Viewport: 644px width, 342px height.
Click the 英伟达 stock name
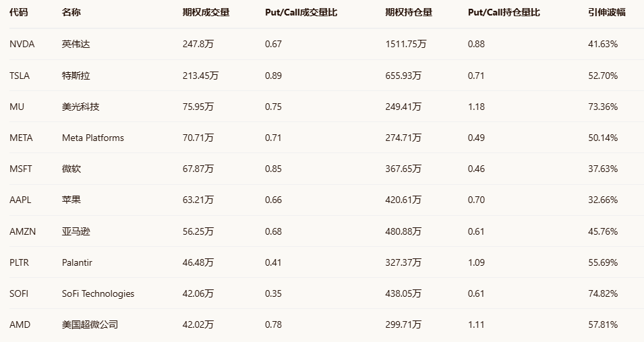76,44
